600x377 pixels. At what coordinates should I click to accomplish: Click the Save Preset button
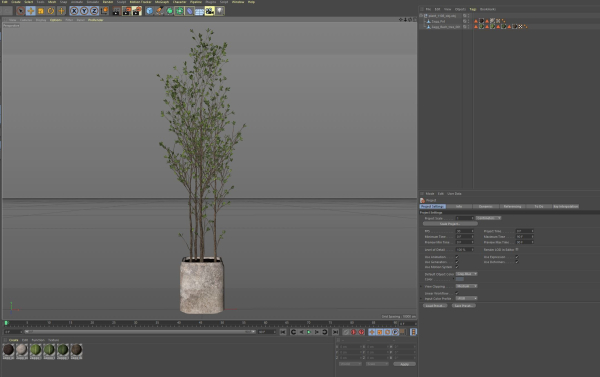click(x=463, y=306)
